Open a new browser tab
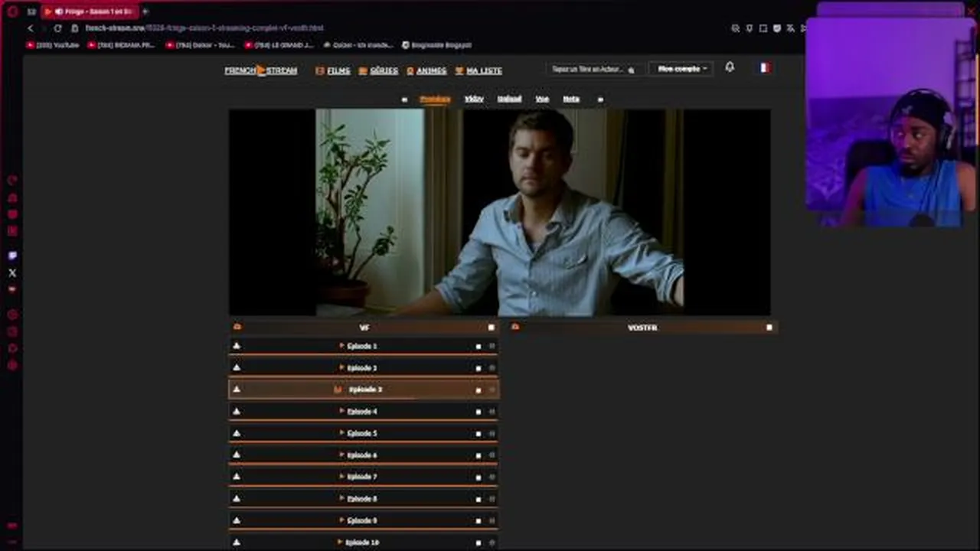Screen dimensions: 980x551 click(145, 11)
